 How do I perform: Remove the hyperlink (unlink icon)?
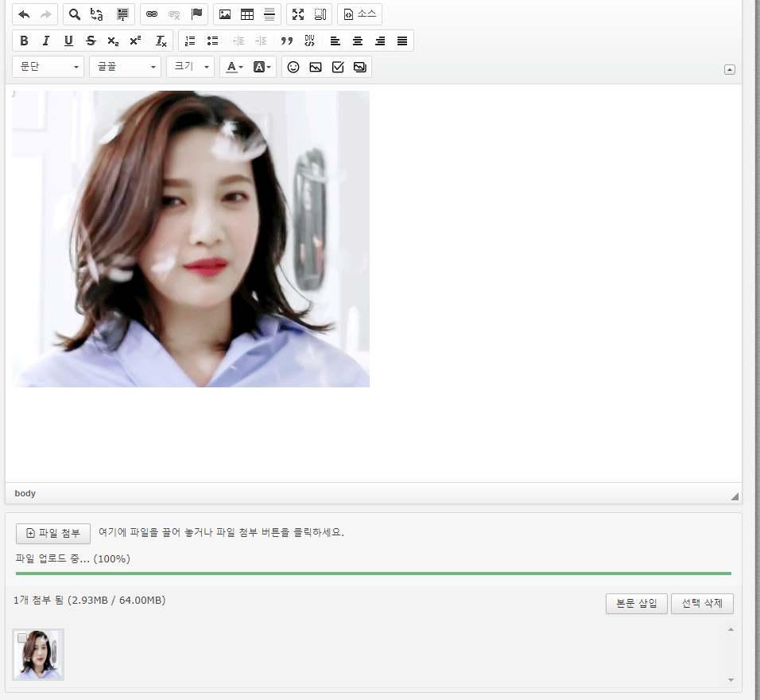pyautogui.click(x=174, y=14)
